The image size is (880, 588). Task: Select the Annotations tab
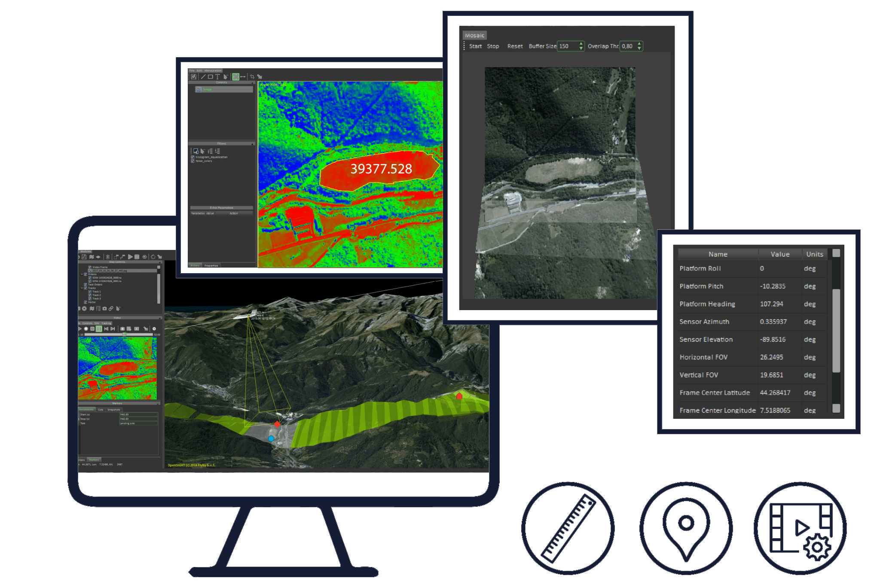point(86,410)
